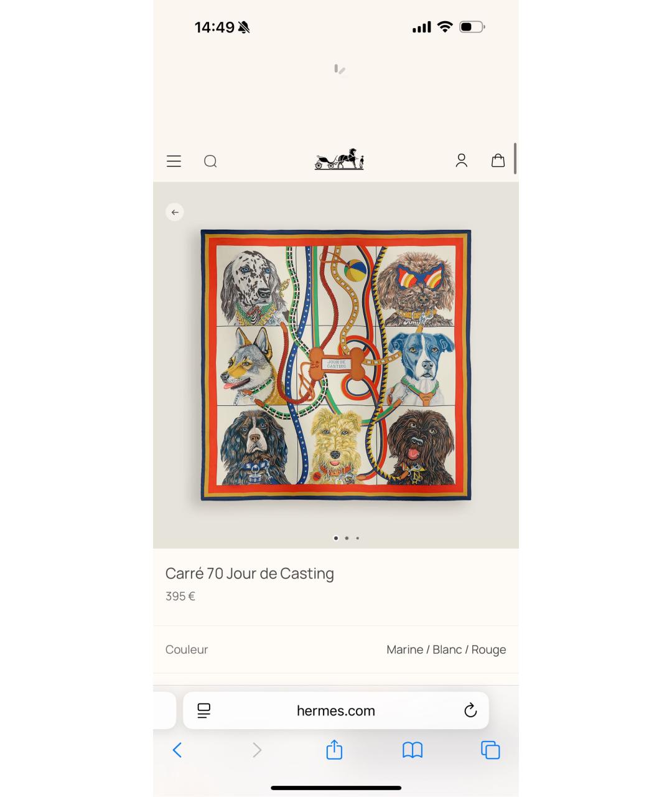Open Safari page settings icon
The height and width of the screenshot is (797, 672).
pos(204,710)
